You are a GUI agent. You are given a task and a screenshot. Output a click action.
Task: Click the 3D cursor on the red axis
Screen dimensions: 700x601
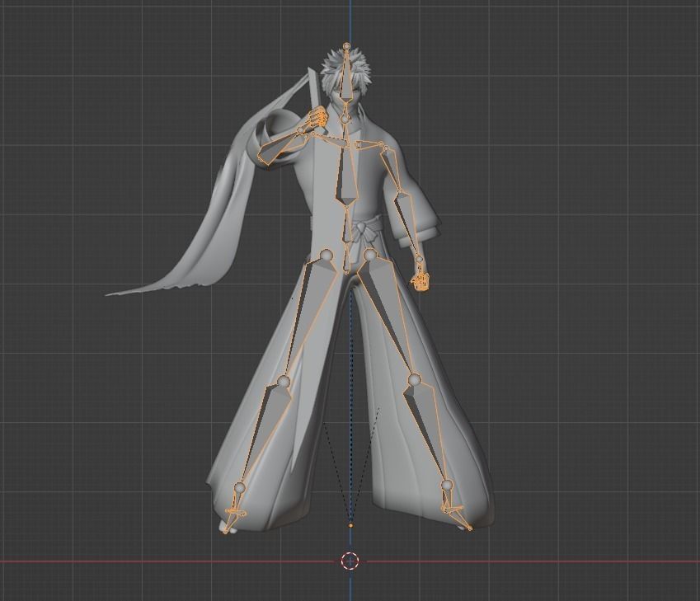point(350,561)
